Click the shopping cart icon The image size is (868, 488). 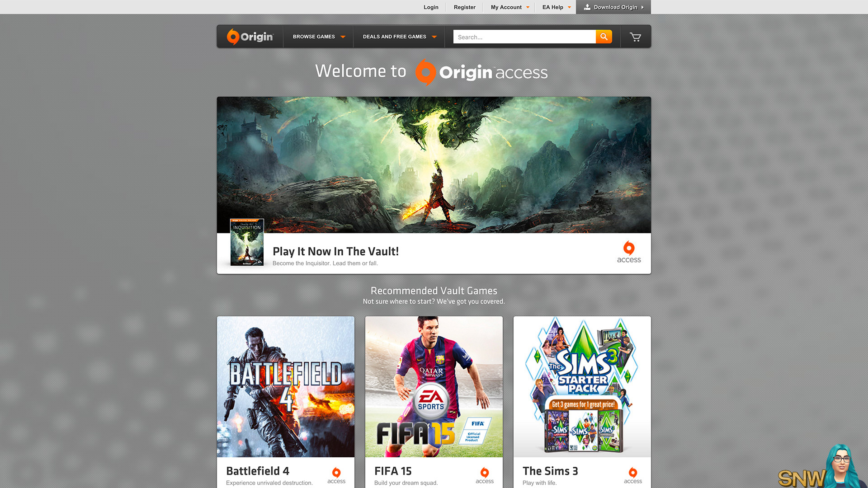[635, 37]
